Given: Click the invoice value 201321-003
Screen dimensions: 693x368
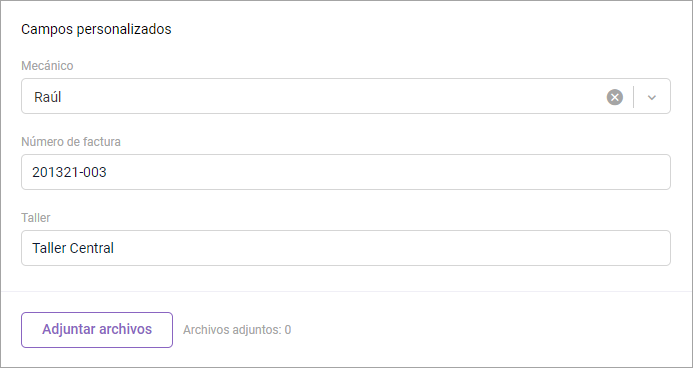Looking at the screenshot, I should pyautogui.click(x=69, y=172).
